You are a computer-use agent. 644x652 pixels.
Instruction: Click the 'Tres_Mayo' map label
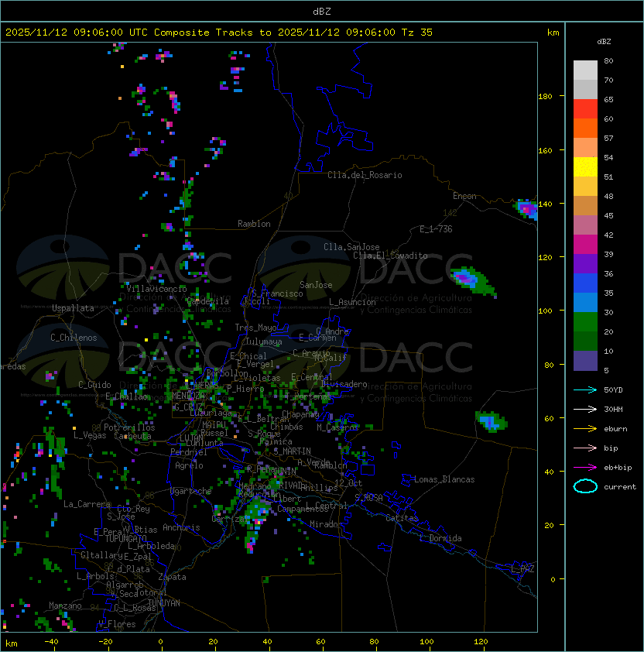coord(255,328)
